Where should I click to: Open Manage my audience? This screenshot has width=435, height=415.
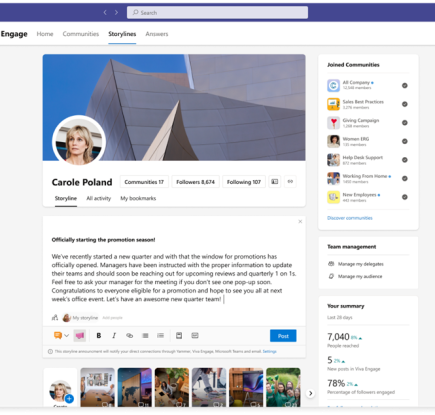coord(355,276)
